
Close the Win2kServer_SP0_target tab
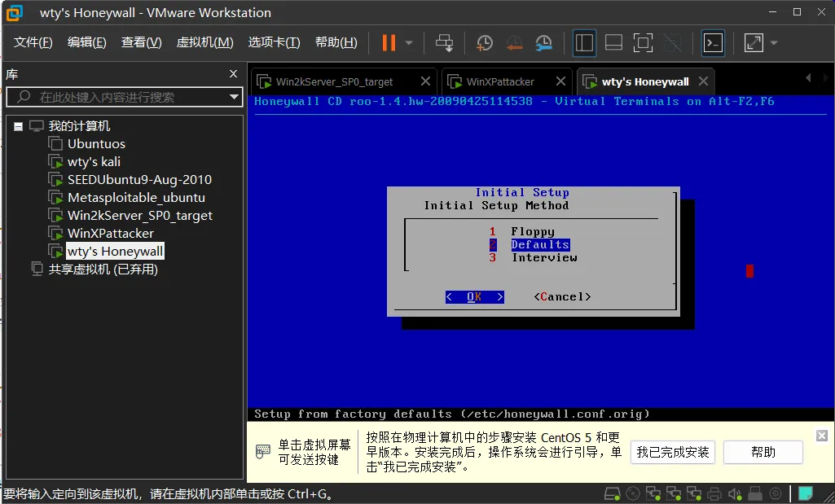(x=425, y=81)
